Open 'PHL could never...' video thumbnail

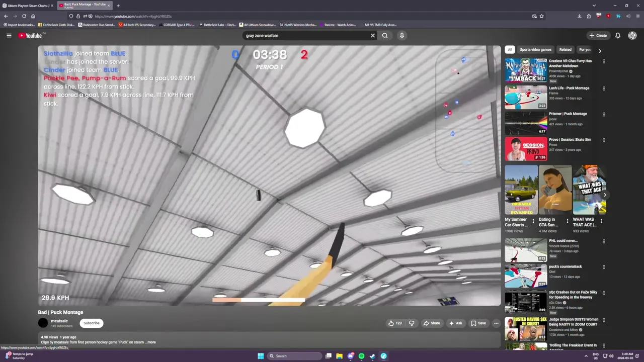coord(526,250)
